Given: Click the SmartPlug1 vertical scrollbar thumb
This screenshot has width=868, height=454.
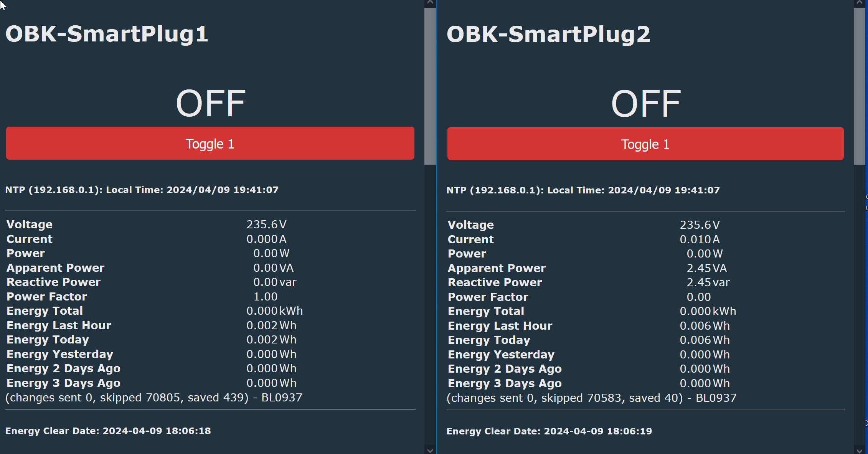Looking at the screenshot, I should pyautogui.click(x=430, y=86).
